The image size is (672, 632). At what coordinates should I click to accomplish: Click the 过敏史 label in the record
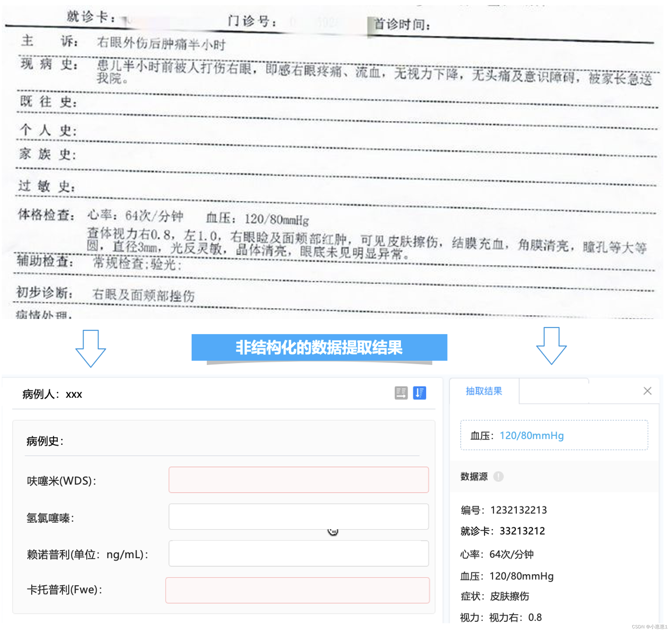(x=47, y=186)
